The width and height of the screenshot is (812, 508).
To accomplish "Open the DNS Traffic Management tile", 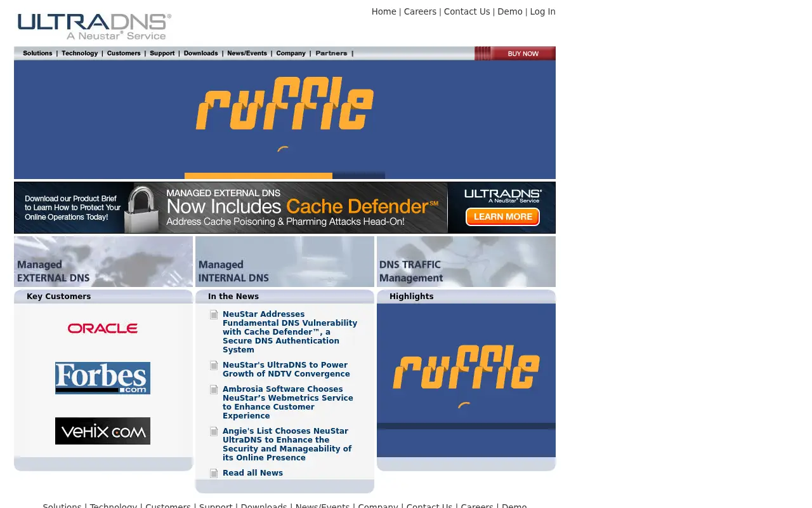I will click(x=466, y=262).
